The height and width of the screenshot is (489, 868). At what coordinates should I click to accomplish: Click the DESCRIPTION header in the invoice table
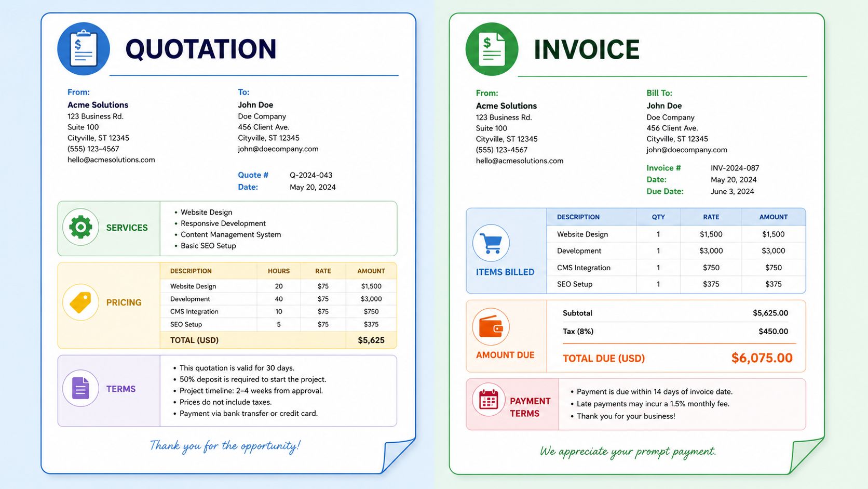click(578, 217)
